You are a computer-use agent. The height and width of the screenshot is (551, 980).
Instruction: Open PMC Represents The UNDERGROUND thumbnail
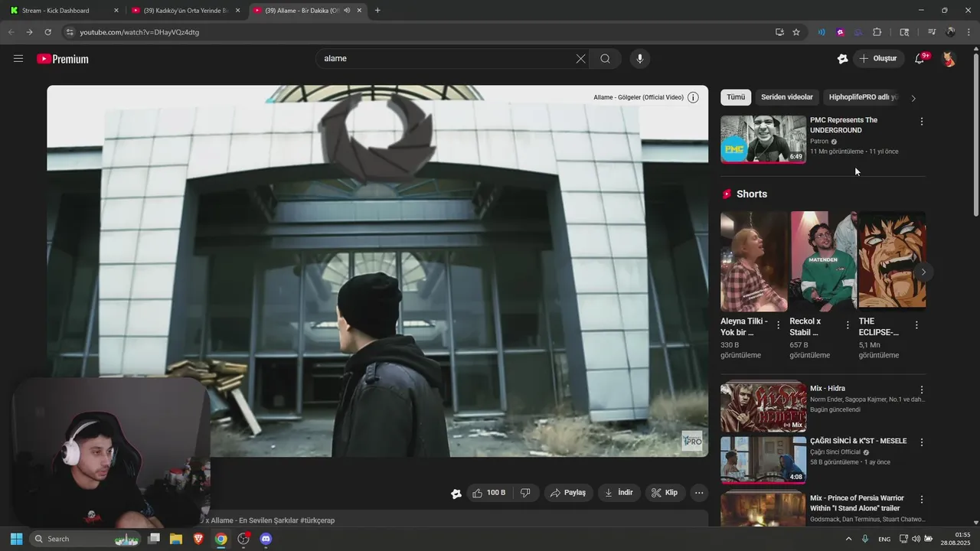(x=763, y=139)
